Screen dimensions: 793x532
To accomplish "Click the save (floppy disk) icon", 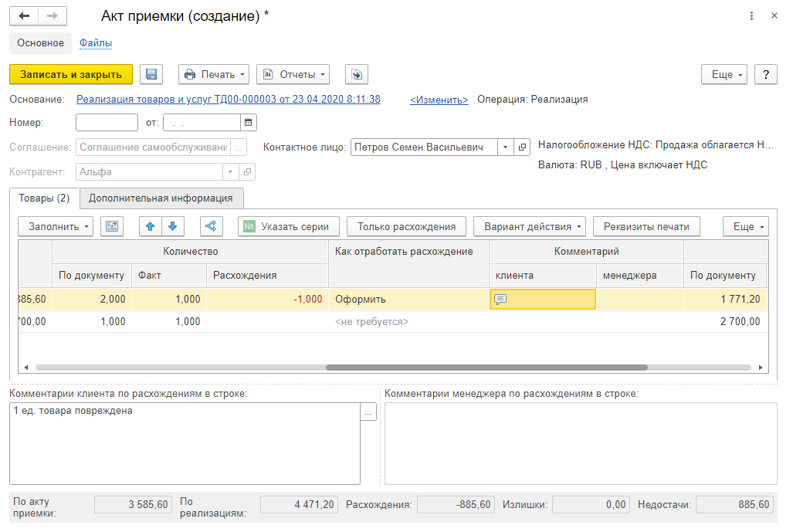I will (151, 74).
